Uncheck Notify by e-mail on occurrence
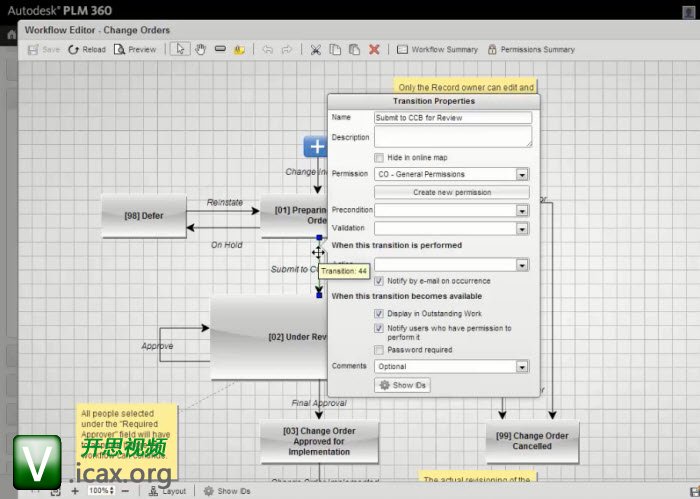The width and height of the screenshot is (700, 499). [379, 281]
